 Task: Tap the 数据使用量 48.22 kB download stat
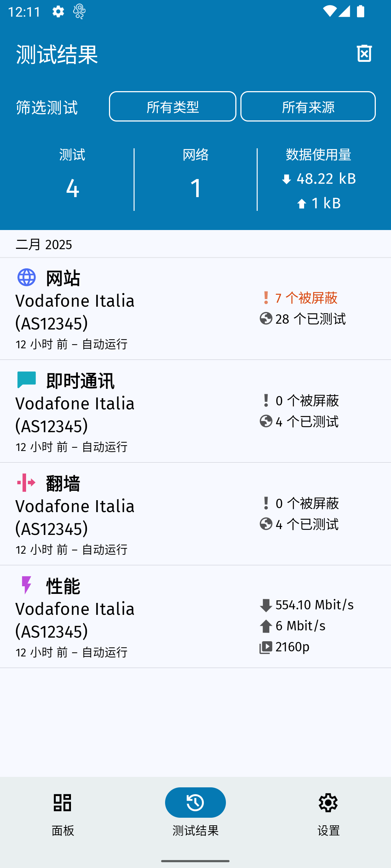319,179
